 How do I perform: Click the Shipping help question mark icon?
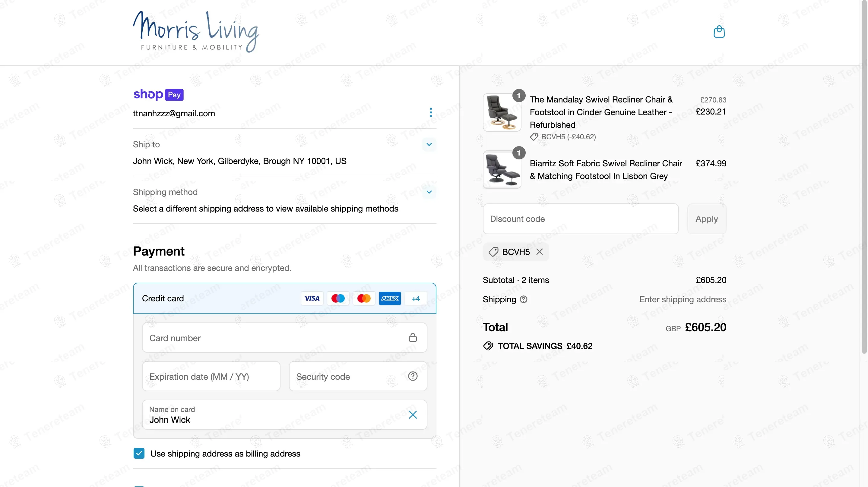[x=523, y=300]
